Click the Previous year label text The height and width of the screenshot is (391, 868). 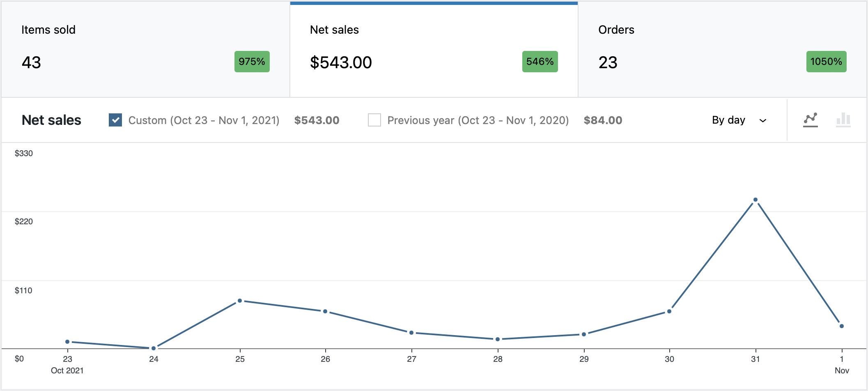(x=478, y=120)
